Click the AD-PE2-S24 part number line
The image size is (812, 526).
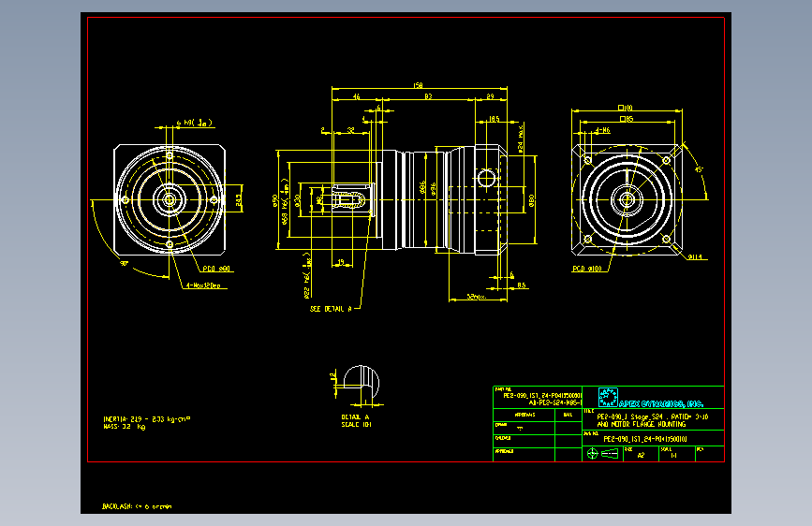[555, 402]
